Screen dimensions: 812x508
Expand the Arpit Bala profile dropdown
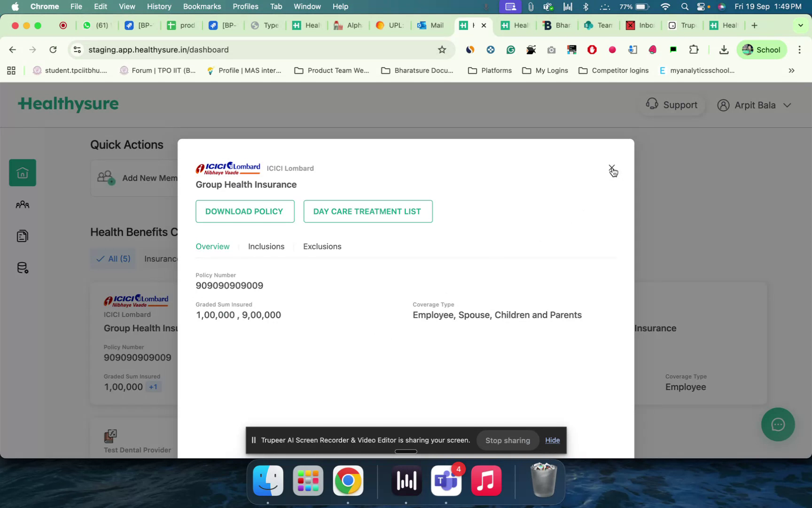(788, 105)
